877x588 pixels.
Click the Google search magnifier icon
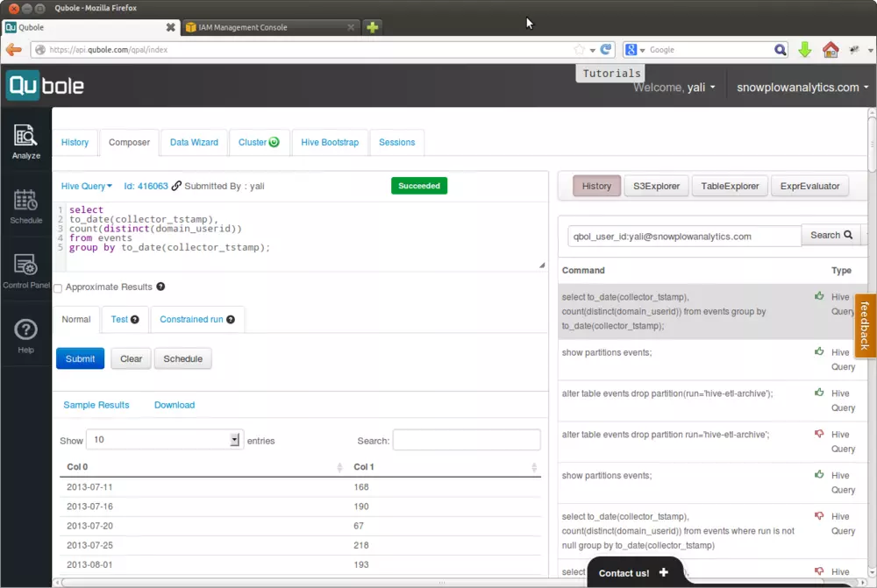(780, 50)
